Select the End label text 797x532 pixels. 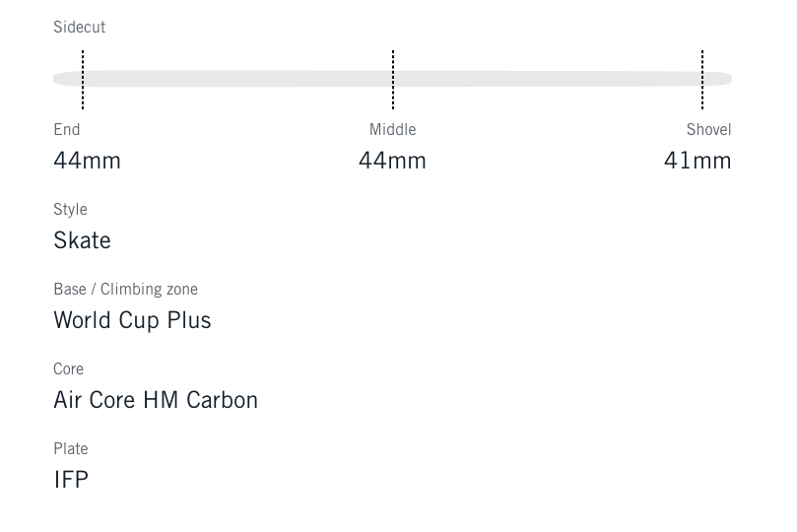coord(67,130)
